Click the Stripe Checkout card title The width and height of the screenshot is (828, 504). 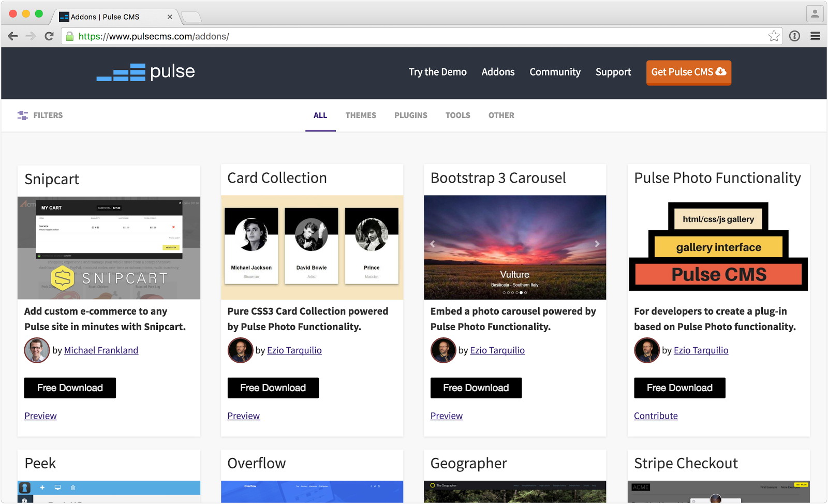pos(686,464)
